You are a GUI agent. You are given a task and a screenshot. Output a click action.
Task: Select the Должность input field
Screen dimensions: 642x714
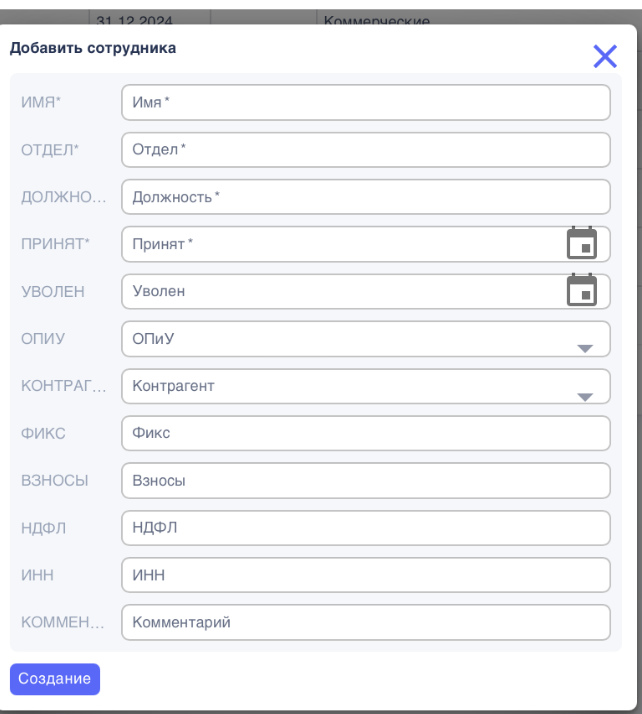(365, 197)
